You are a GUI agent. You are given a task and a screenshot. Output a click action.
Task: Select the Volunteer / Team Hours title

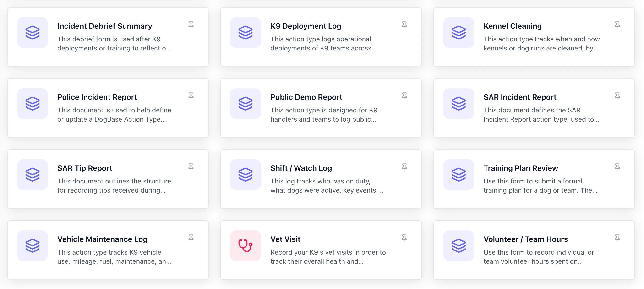(525, 239)
